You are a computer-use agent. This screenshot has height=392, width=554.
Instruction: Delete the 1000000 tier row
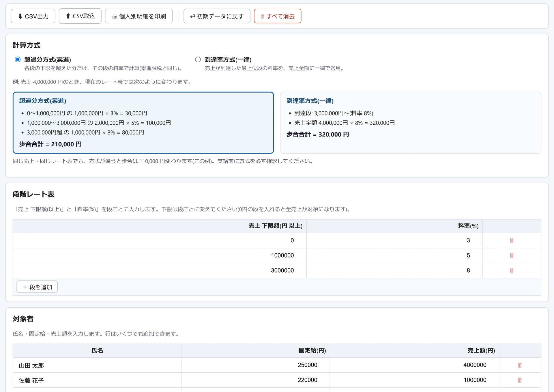click(x=512, y=255)
